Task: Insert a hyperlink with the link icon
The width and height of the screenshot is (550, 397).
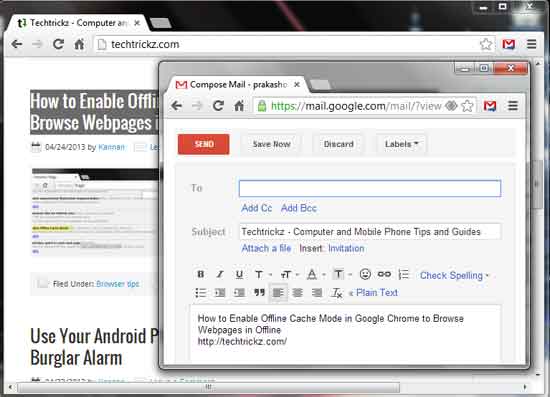Action: (384, 274)
